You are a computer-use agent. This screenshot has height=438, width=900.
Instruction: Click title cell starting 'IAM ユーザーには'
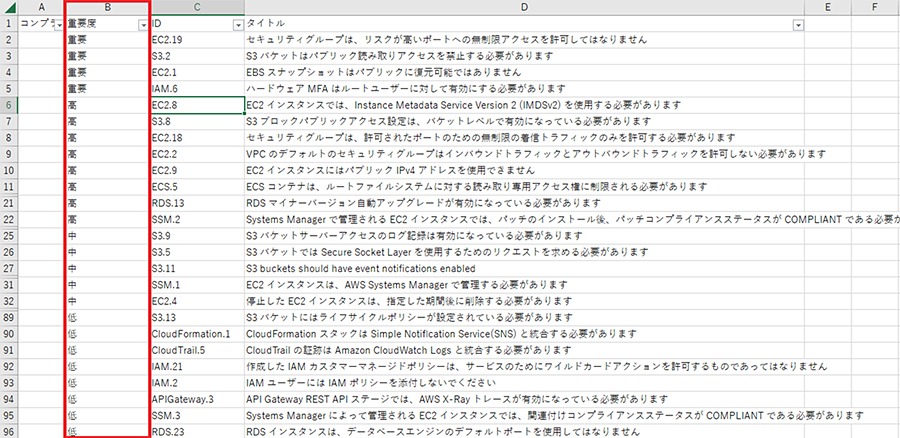[524, 382]
